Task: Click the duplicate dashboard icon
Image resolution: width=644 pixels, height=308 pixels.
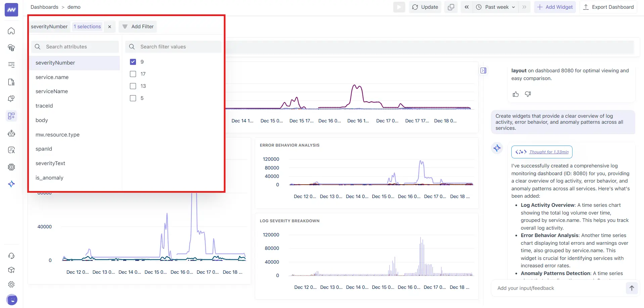Action: tap(451, 7)
